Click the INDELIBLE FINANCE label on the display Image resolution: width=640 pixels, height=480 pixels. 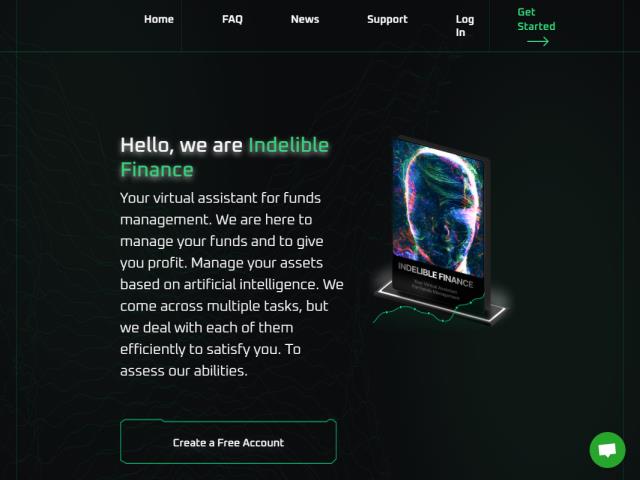click(435, 275)
